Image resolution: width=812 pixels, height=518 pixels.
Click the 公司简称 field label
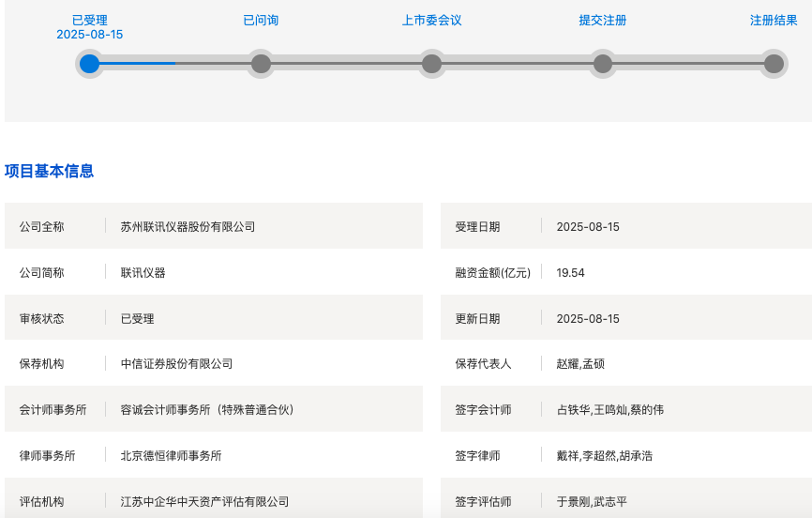click(41, 273)
